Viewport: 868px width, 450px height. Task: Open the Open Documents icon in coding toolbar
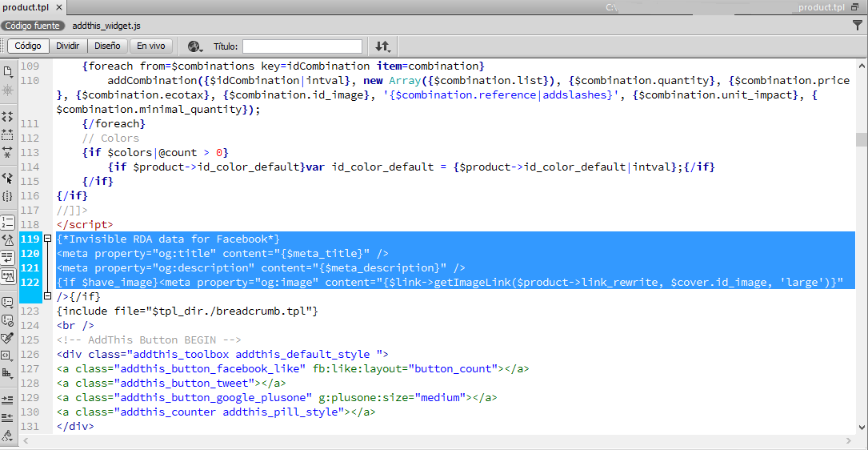pos(8,71)
